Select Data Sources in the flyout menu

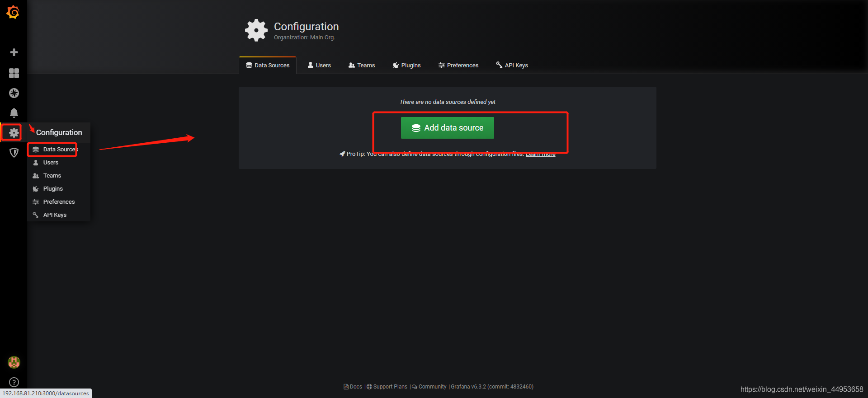click(x=59, y=150)
